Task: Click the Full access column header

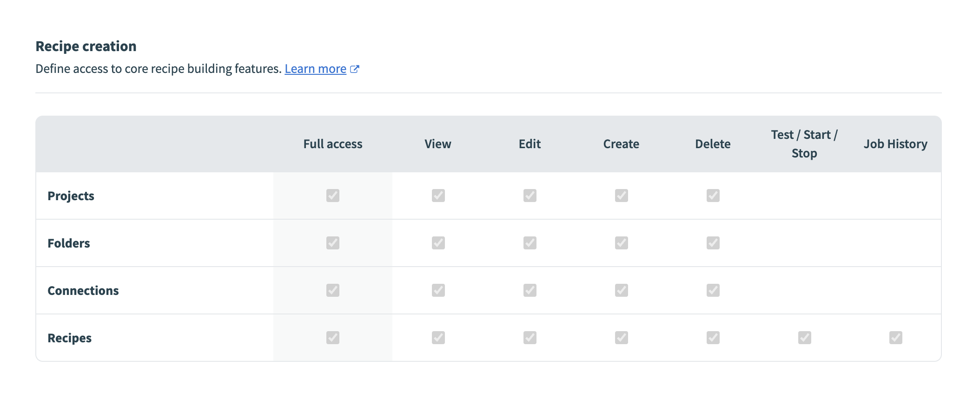Action: point(333,144)
